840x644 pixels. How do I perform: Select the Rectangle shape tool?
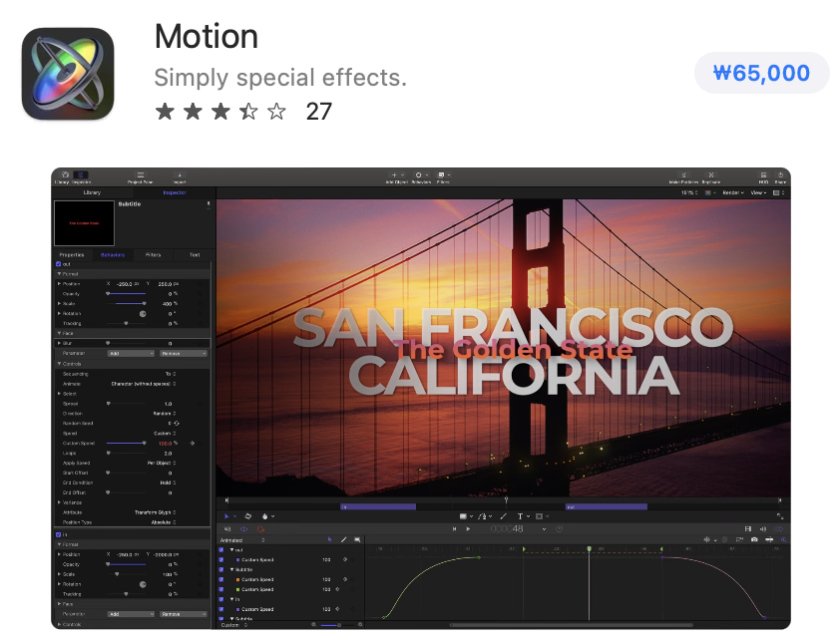463,516
